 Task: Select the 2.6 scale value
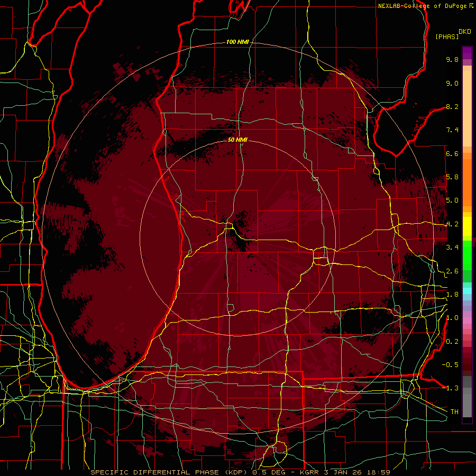point(452,271)
